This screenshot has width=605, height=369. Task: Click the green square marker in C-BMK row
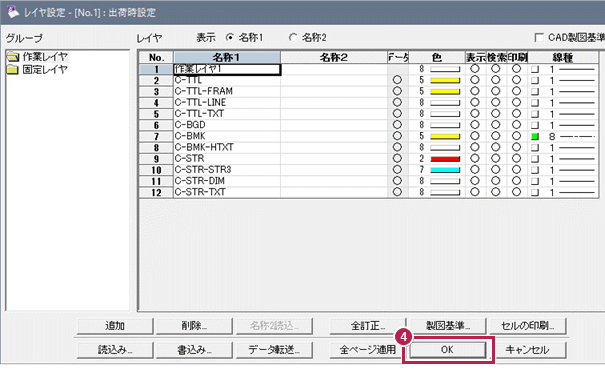pyautogui.click(x=535, y=136)
